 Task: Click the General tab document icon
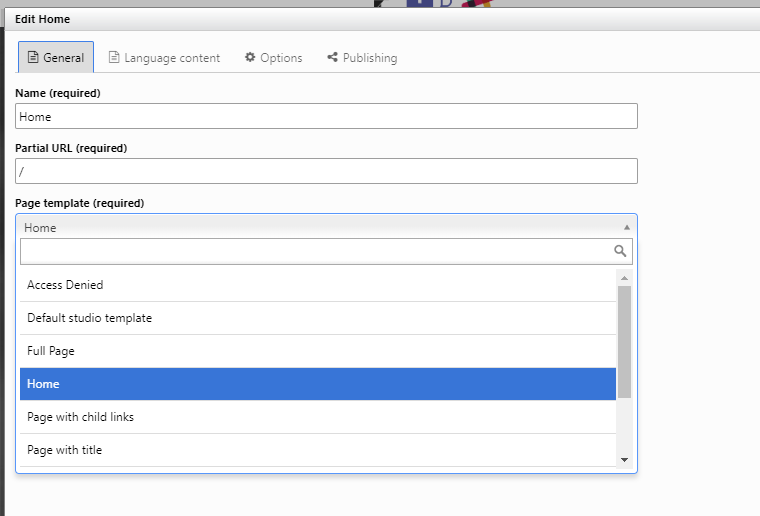[33, 57]
